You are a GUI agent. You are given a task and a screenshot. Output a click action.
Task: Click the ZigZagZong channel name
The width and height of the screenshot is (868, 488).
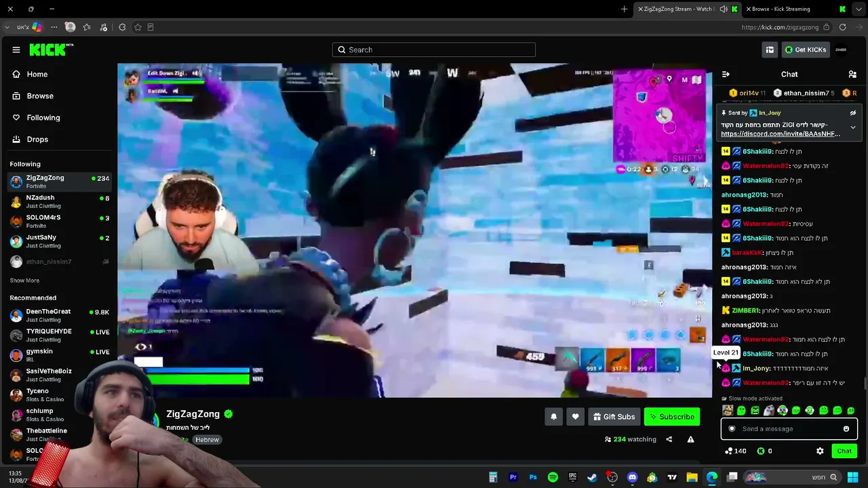193,414
